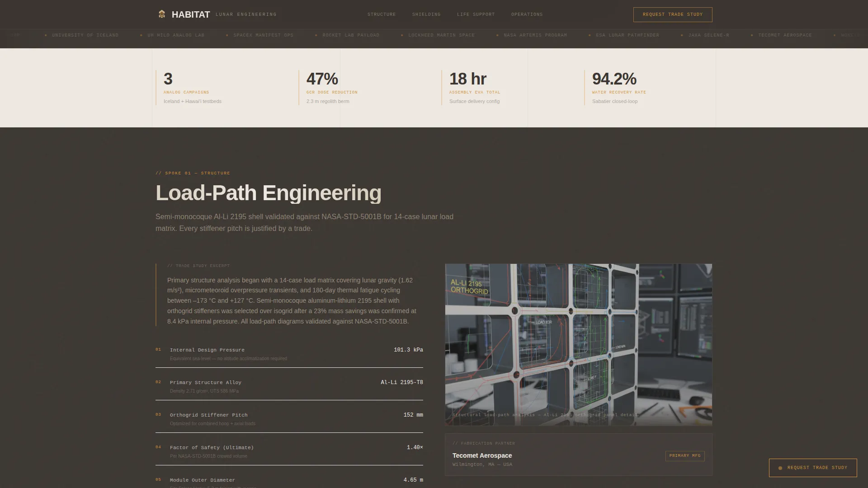Click the Trade Study Excerpt label
Viewport: 868px width, 488px height.
pos(198,266)
